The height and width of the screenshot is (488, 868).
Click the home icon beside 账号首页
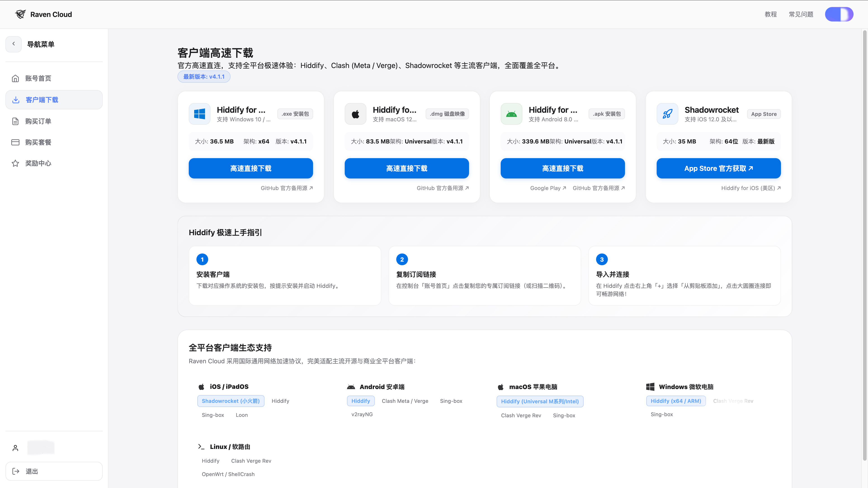15,78
